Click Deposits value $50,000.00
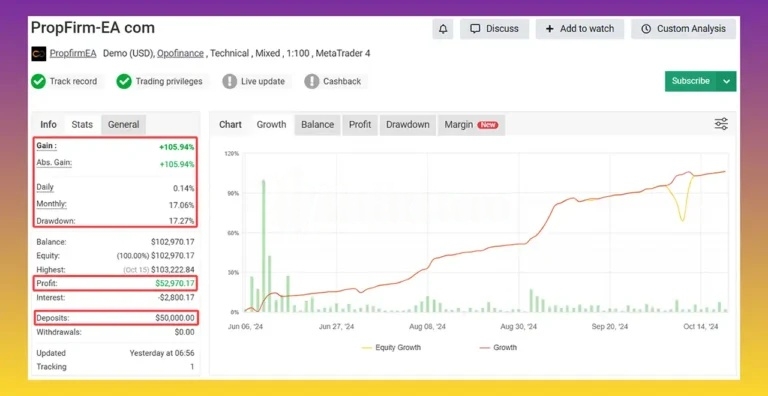This screenshot has height=396, width=768. [175, 318]
